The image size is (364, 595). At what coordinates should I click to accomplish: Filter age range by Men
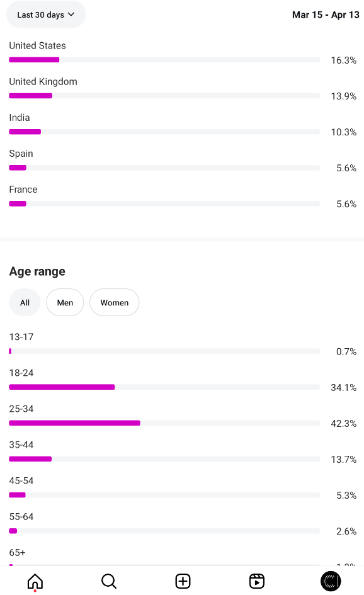65,302
